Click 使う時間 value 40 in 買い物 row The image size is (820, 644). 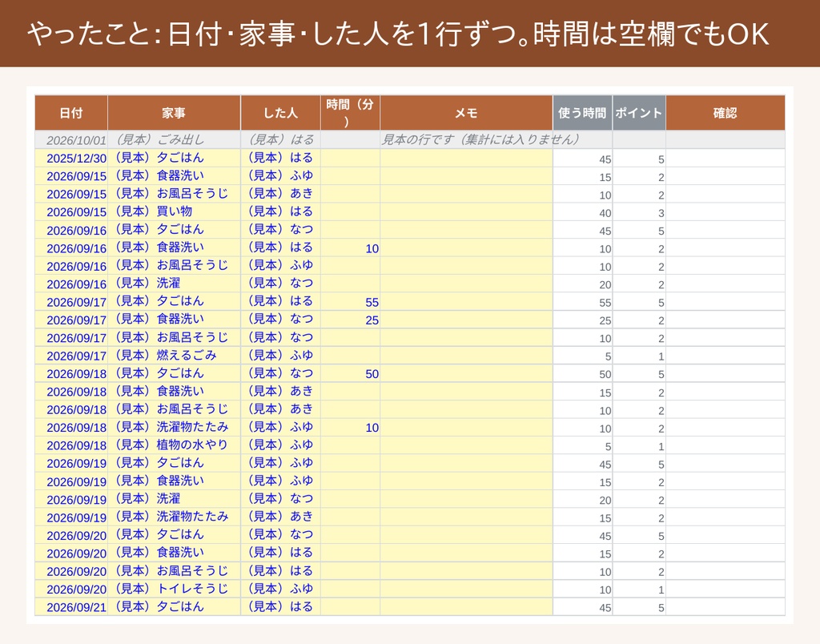tap(582, 212)
